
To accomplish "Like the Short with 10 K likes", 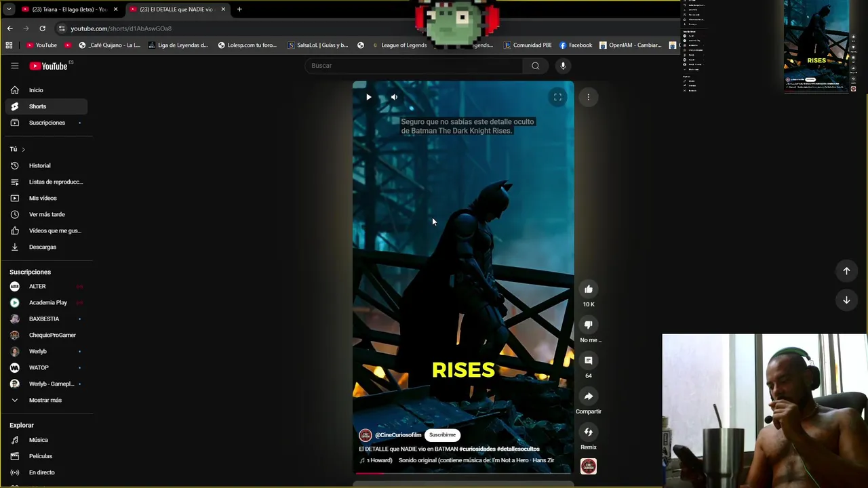I will 589,289.
